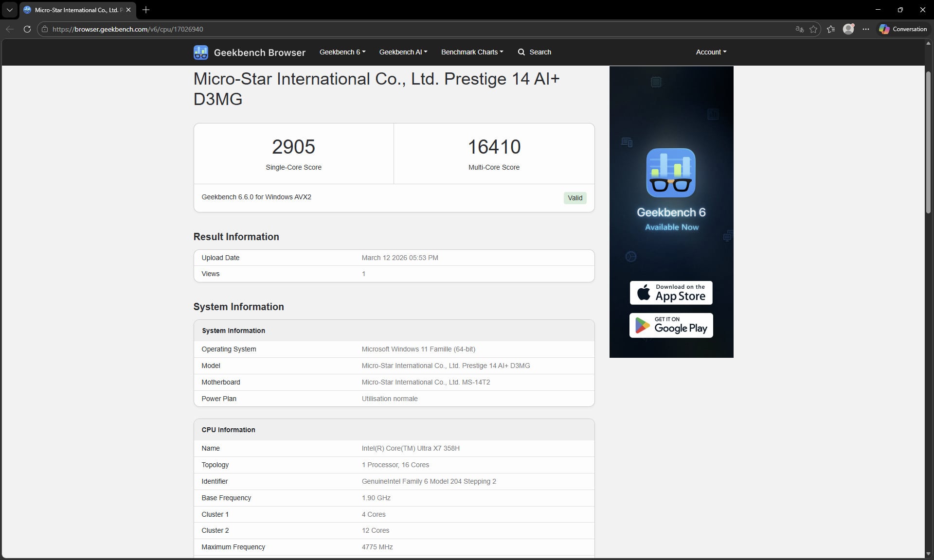Screen dimensions: 934x560
Task: Click Download on the App Store badge
Action: click(x=671, y=293)
